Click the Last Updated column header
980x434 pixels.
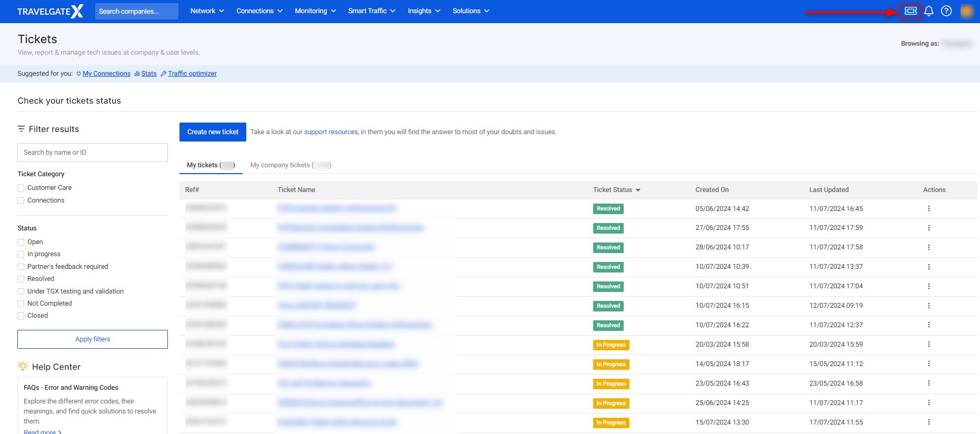tap(829, 190)
